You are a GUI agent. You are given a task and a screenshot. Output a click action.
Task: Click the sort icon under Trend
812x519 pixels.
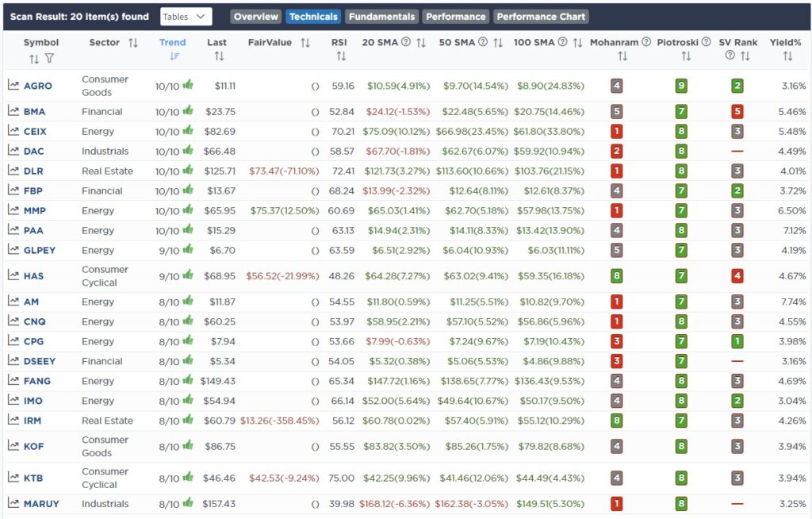174,56
